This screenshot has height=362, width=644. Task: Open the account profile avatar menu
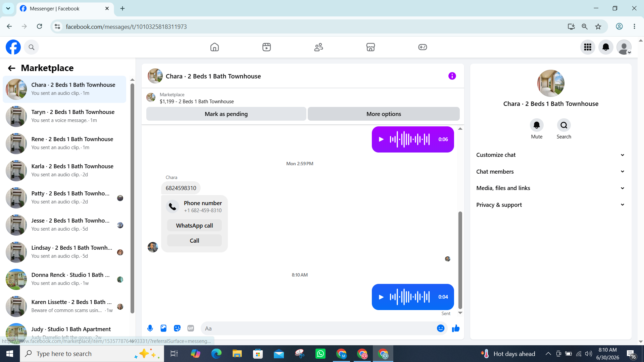(x=624, y=47)
